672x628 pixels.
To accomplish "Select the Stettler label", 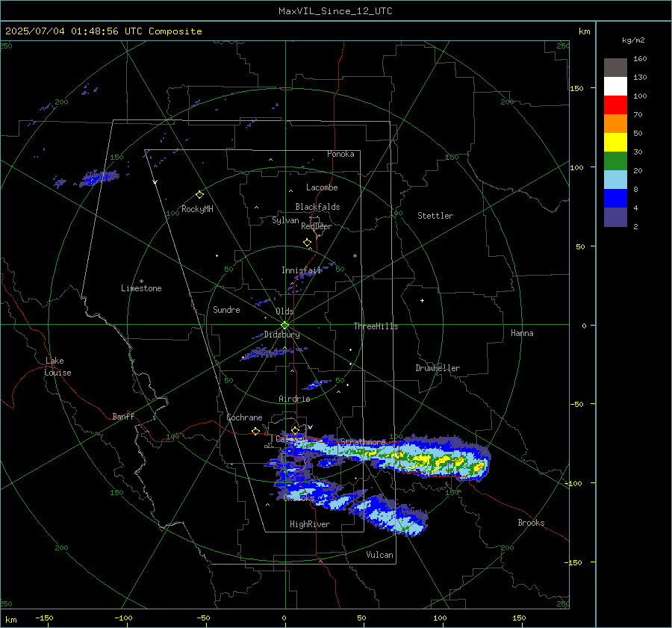I will [435, 216].
